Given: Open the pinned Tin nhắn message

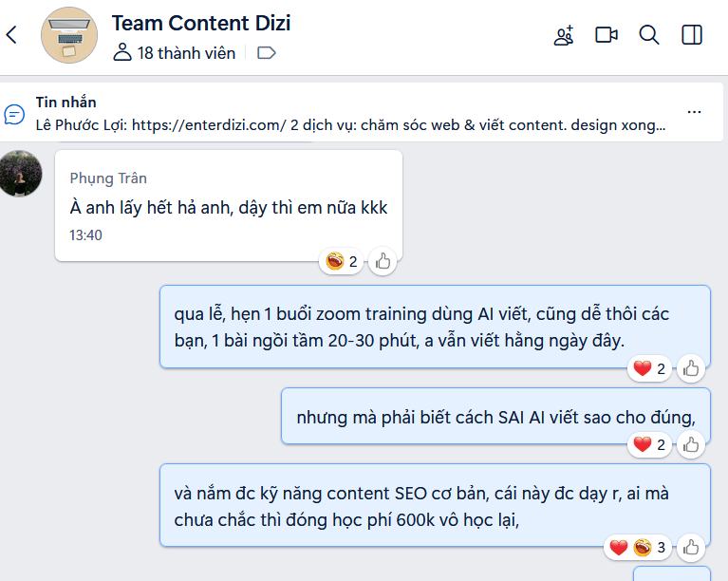Looking at the screenshot, I should click(349, 113).
